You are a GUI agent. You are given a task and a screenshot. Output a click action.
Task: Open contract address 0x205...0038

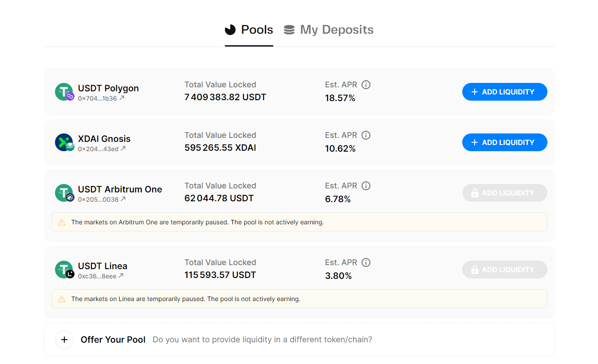[x=98, y=200]
